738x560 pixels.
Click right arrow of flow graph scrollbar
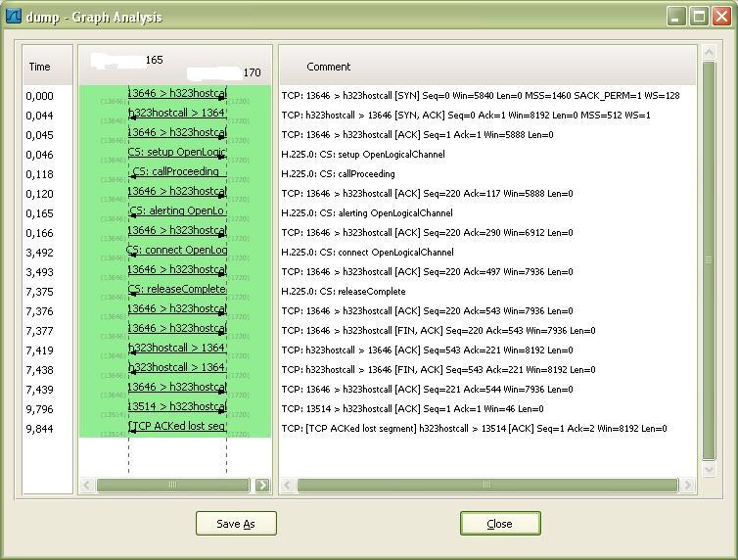(x=262, y=486)
